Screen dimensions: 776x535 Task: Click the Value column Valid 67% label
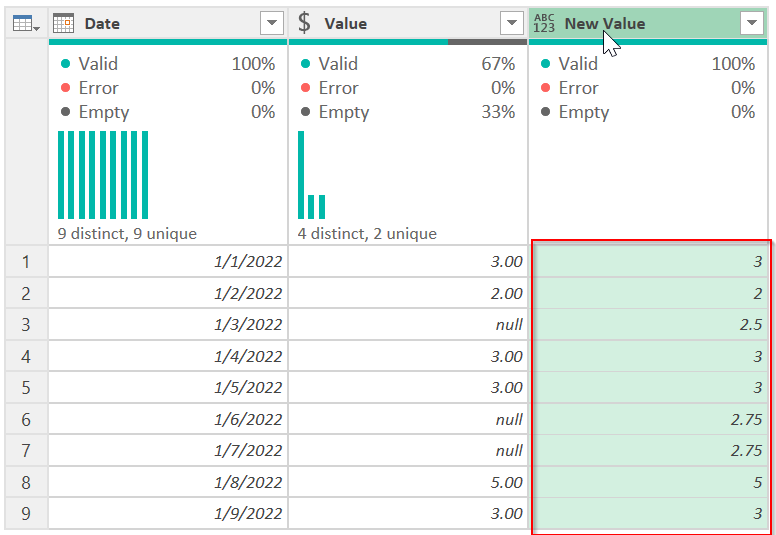point(408,63)
